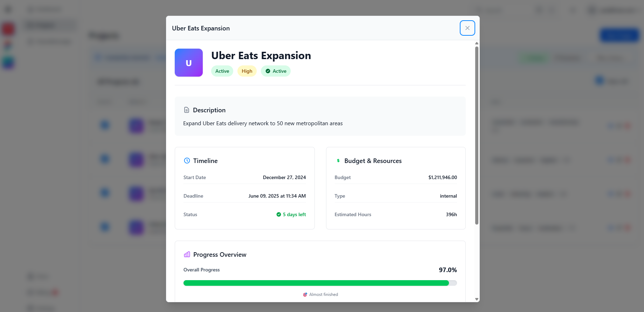Click the target icon next to "Almost finished"
This screenshot has width=644, height=312.
pyautogui.click(x=305, y=295)
